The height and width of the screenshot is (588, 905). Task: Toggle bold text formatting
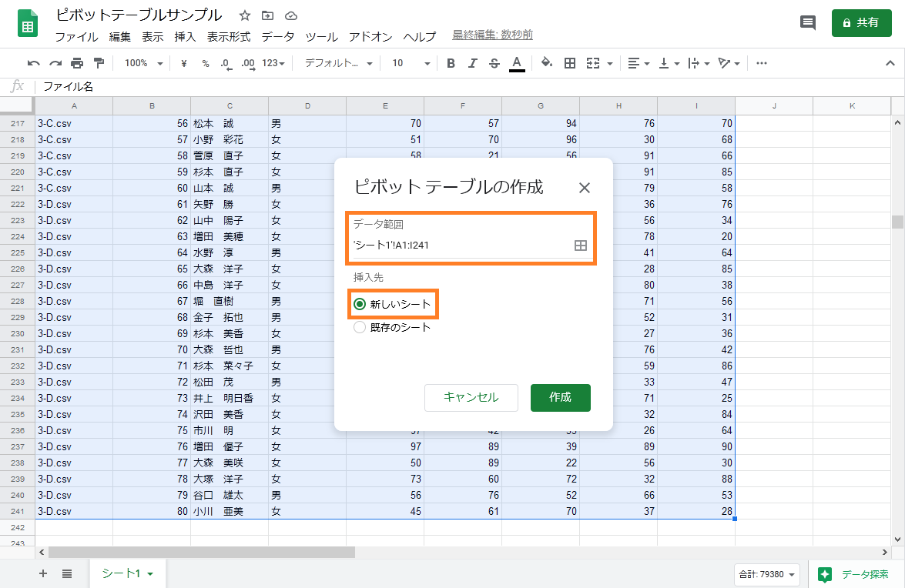(451, 63)
